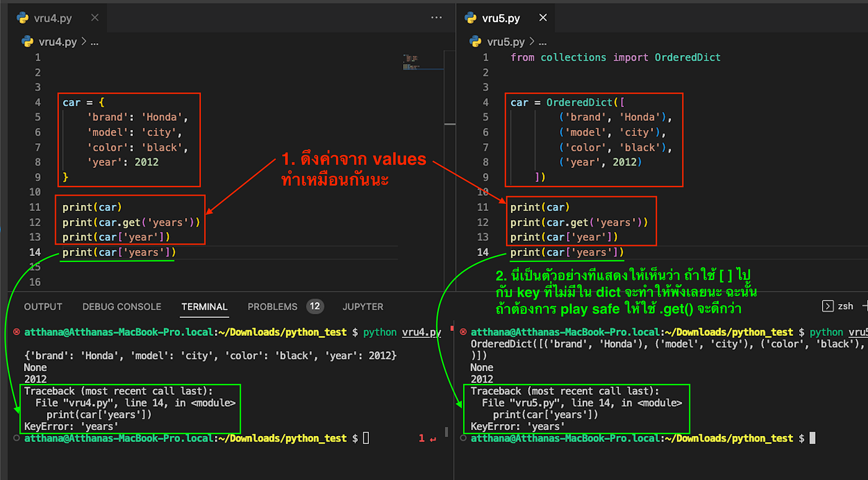Screen dimensions: 868x480
Task: Focus the right terminal prompt cursor
Action: click(x=812, y=439)
